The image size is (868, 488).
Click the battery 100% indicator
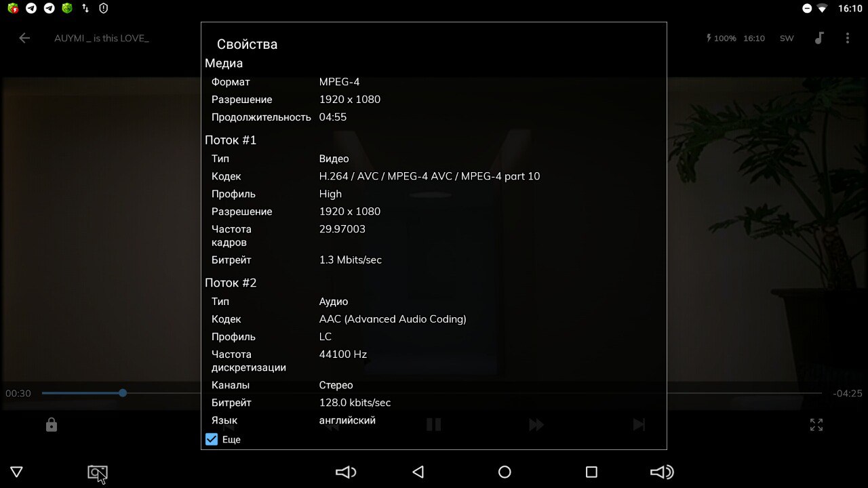coord(722,39)
